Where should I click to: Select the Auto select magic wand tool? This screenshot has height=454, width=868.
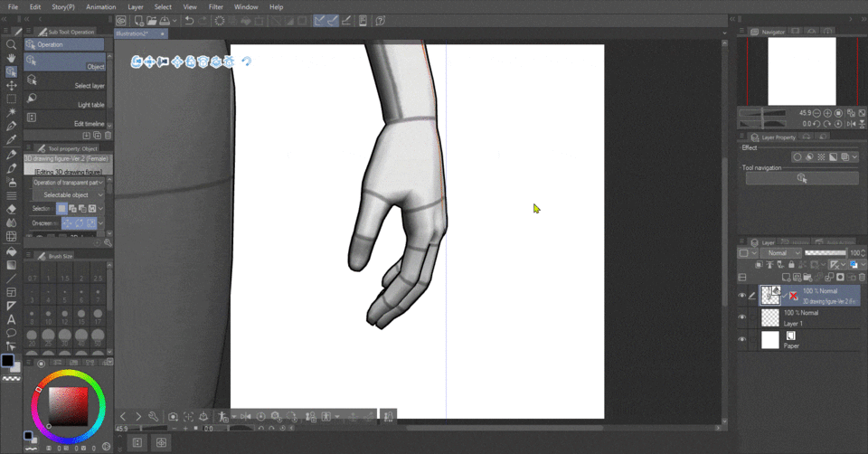[x=11, y=112]
